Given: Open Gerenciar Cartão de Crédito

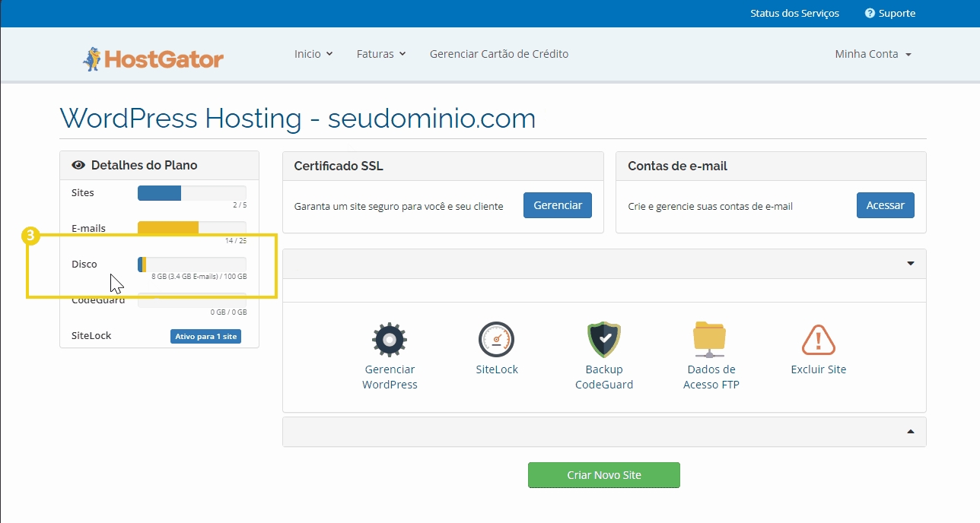Looking at the screenshot, I should (x=498, y=54).
